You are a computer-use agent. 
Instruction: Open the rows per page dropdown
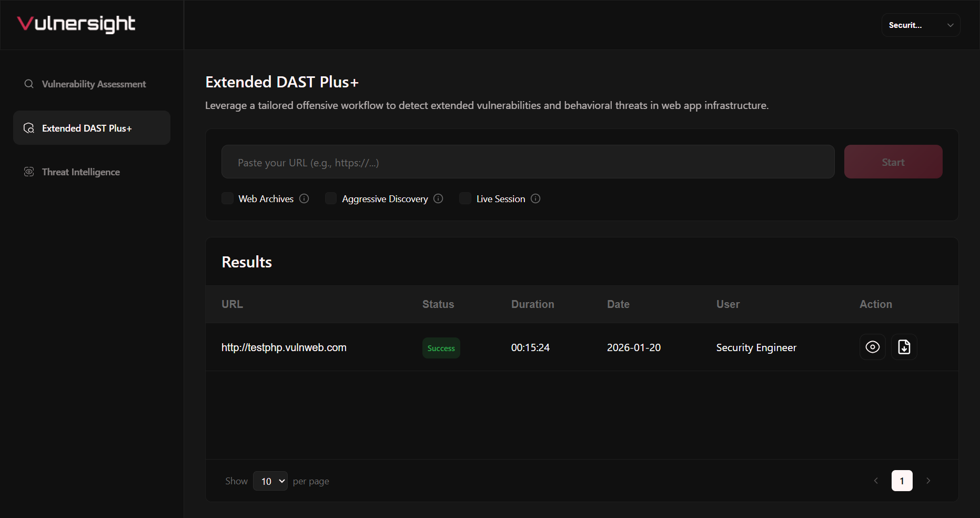click(270, 481)
